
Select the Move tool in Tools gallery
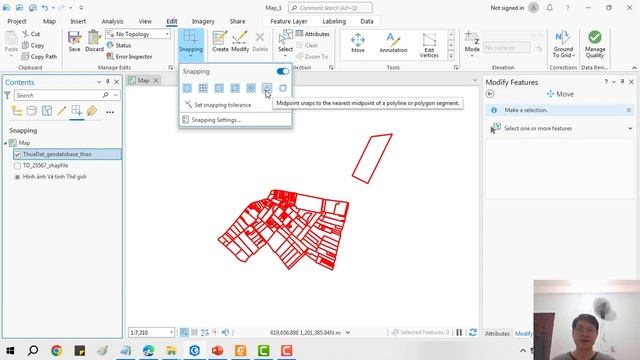[x=358, y=43]
